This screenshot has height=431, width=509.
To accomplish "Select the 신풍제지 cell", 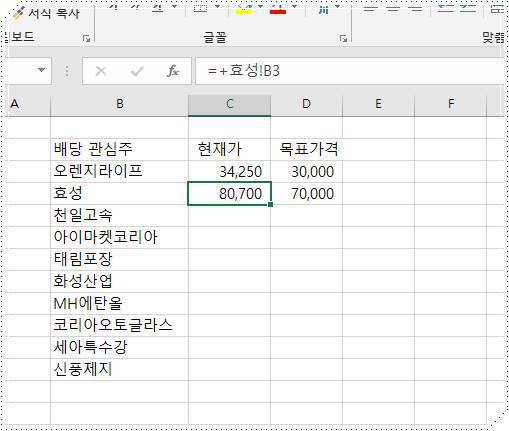I will coord(119,369).
